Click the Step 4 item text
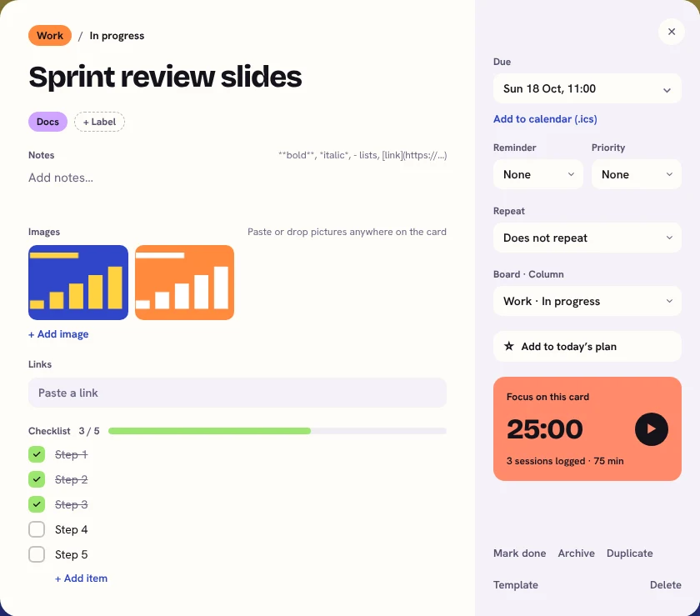Image resolution: width=700 pixels, height=616 pixels. [x=72, y=529]
